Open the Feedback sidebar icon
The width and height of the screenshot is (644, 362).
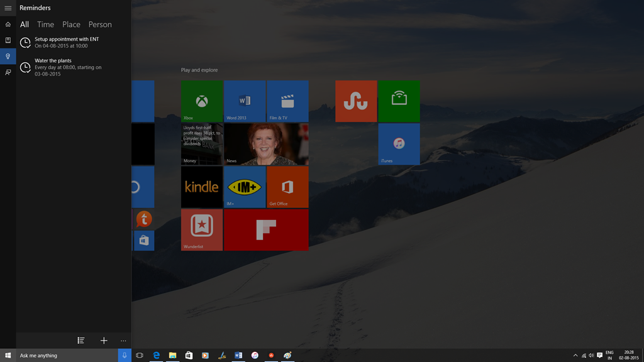[x=8, y=72]
